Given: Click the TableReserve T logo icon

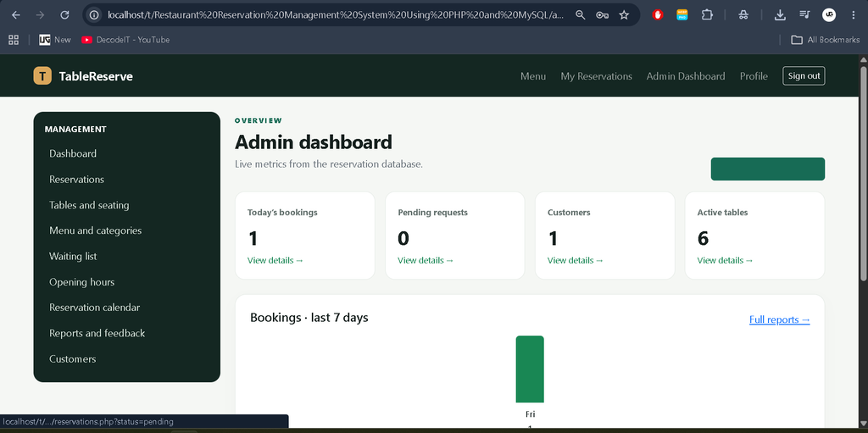Looking at the screenshot, I should [x=42, y=76].
